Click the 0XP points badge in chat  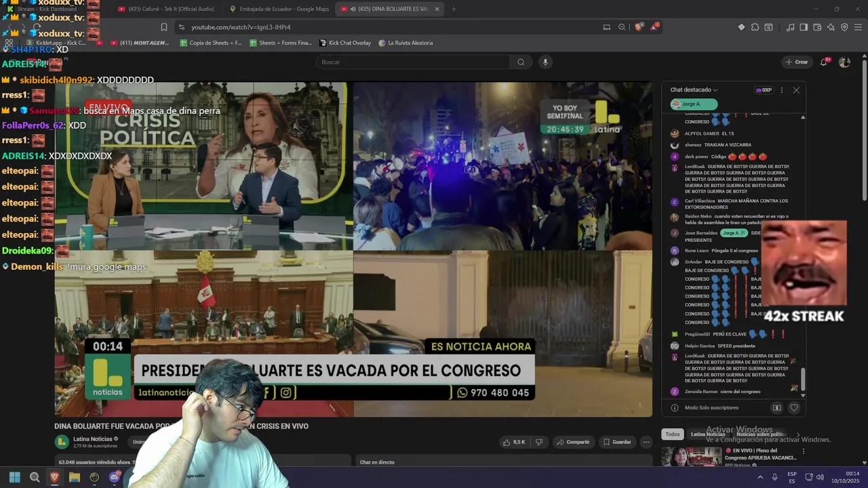[x=764, y=90]
